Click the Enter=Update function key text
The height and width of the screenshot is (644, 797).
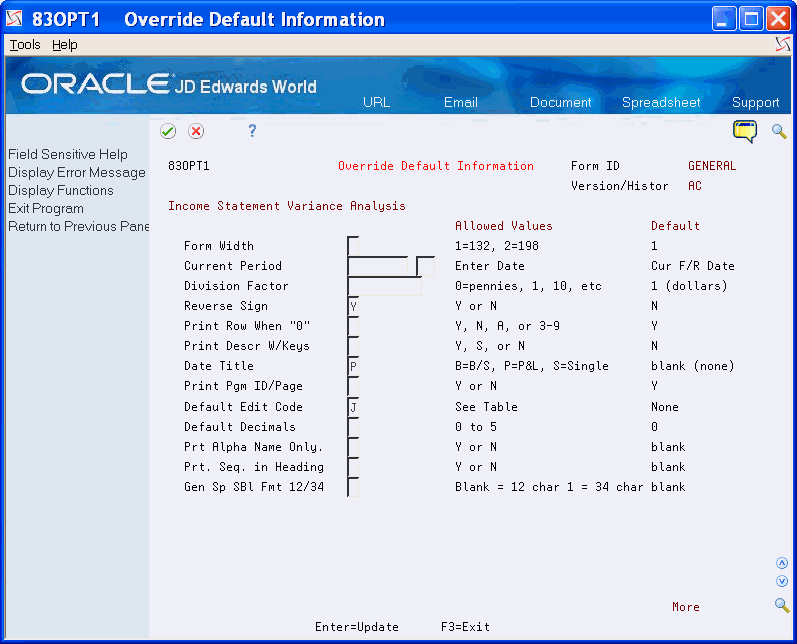[x=357, y=627]
